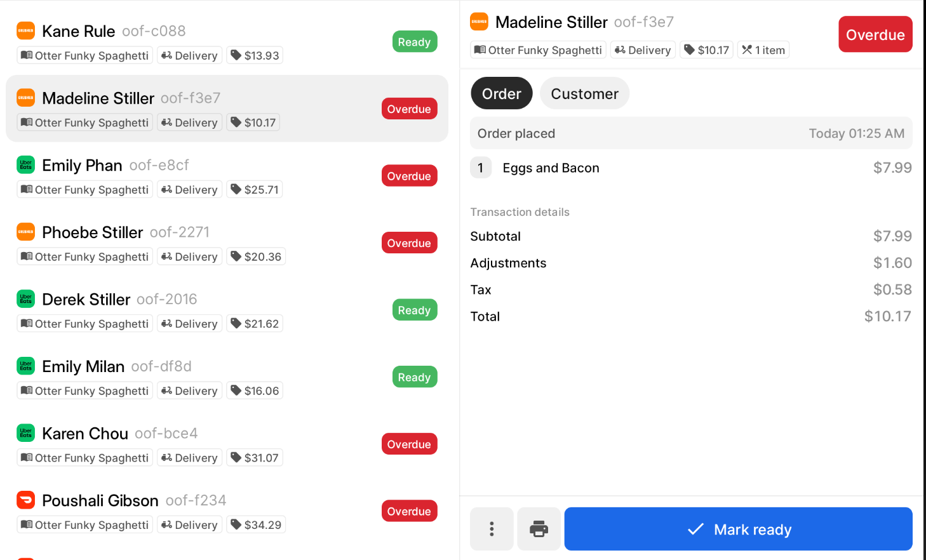Click DoorDash icon beside Poushali Gibson
Screen dimensions: 926x560
26,500
